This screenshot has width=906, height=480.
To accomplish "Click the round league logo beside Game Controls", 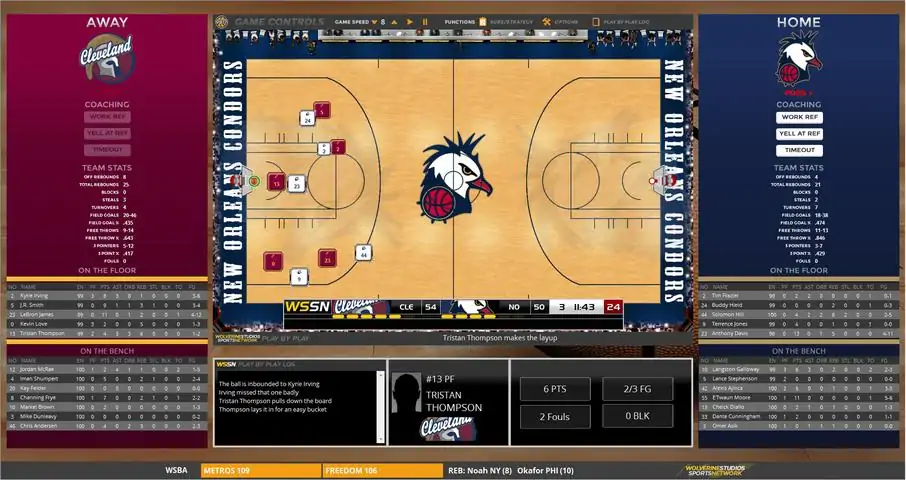I will (221, 22).
